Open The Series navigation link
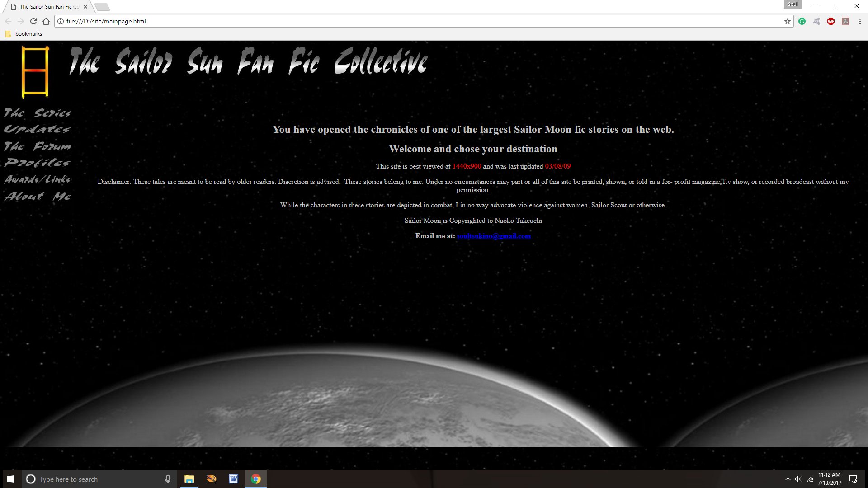The height and width of the screenshot is (488, 868). point(38,113)
